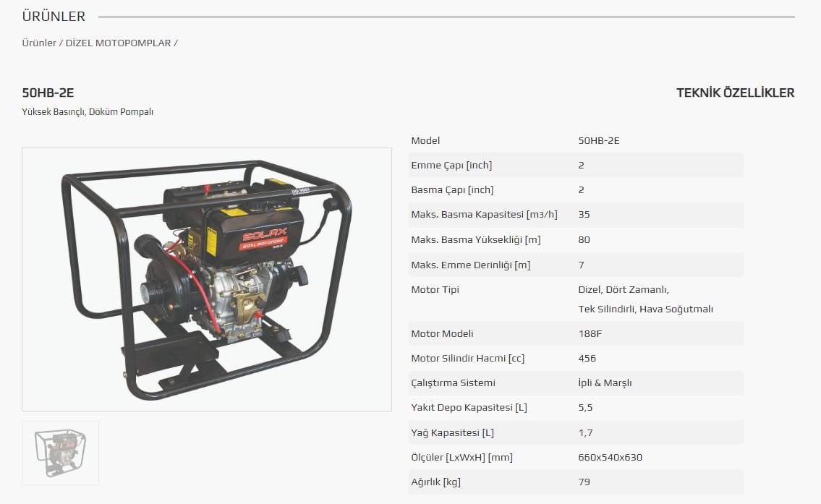Viewport: 821px width, 504px height.
Task: Click the Motor Modeli value 188F
Action: pyautogui.click(x=590, y=333)
